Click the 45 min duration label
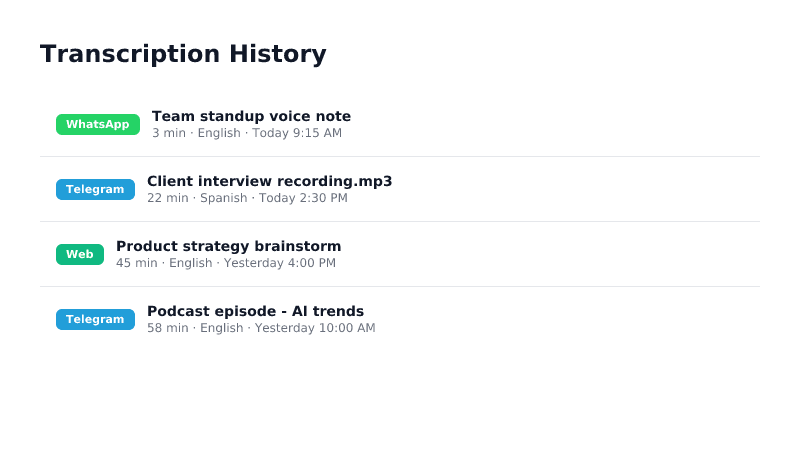800x450 pixels. click(136, 263)
